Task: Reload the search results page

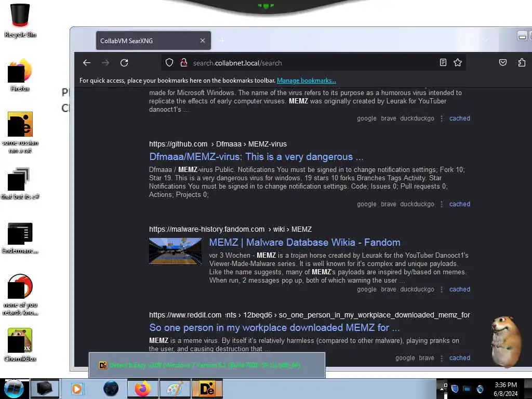Action: (x=124, y=63)
